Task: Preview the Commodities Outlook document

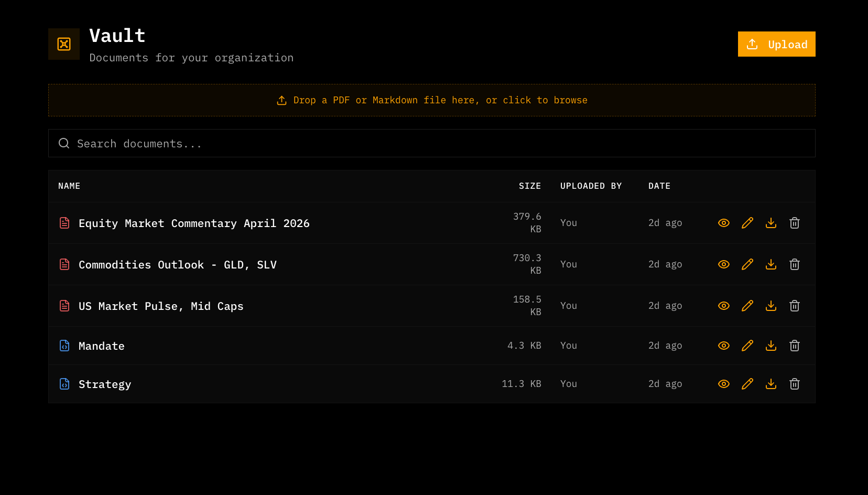Action: 723,264
